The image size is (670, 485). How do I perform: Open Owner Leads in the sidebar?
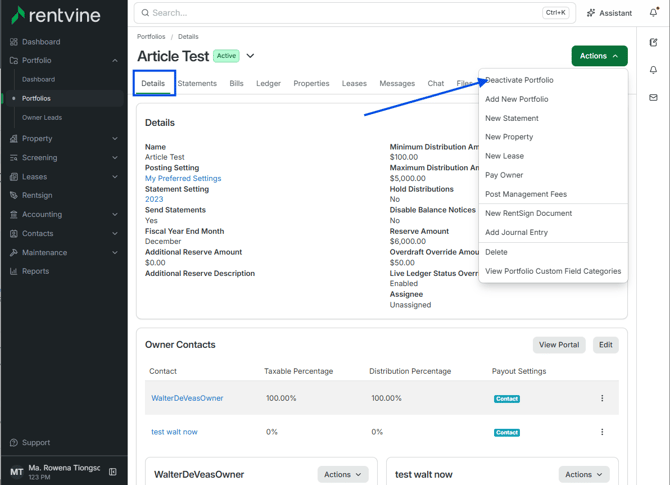point(42,118)
